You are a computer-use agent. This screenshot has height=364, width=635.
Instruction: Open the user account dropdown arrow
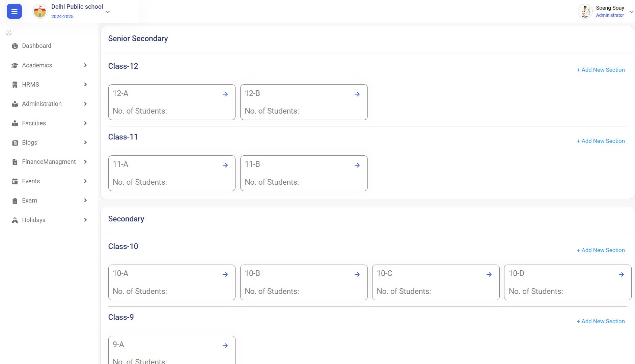pos(631,12)
